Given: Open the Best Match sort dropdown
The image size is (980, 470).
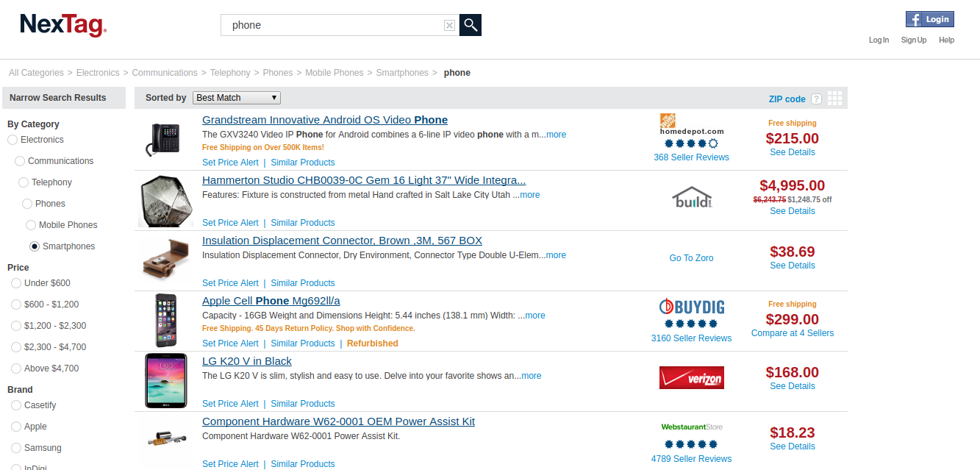Looking at the screenshot, I should [237, 98].
